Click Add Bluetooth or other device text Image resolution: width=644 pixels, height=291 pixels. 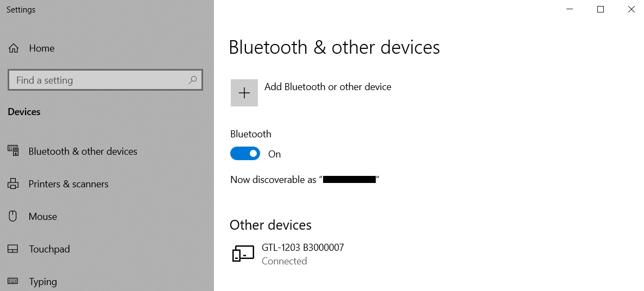coord(327,87)
